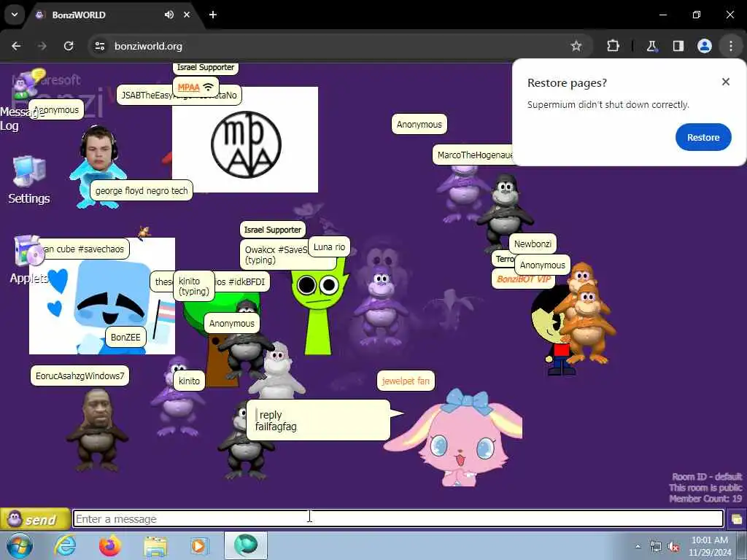747x560 pixels.
Task: Mute the BonziWORLD tab audio
Action: (169, 15)
